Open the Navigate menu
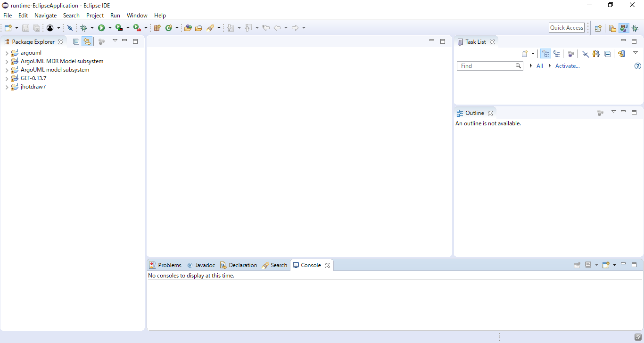Screen dimensions: 644x343 pyautogui.click(x=45, y=16)
